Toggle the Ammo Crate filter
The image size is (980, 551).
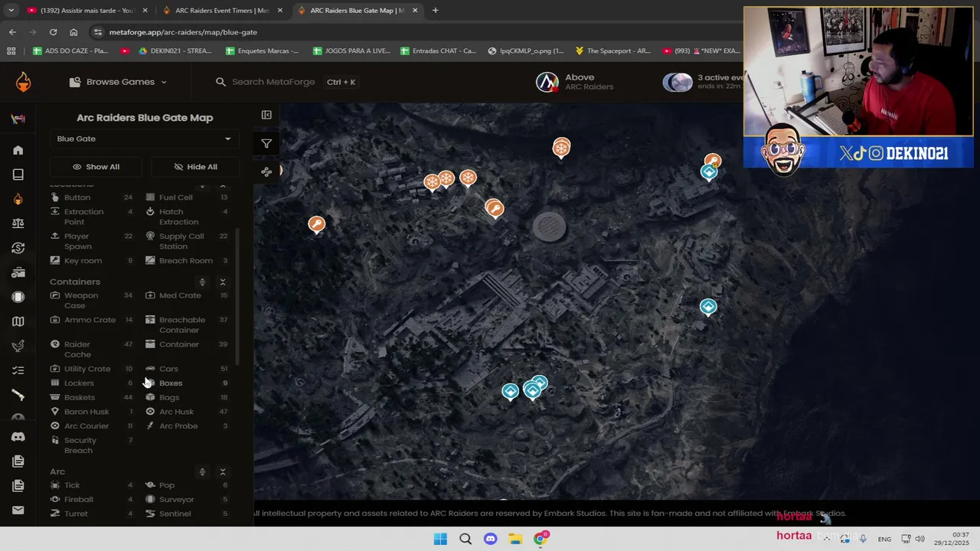[90, 320]
